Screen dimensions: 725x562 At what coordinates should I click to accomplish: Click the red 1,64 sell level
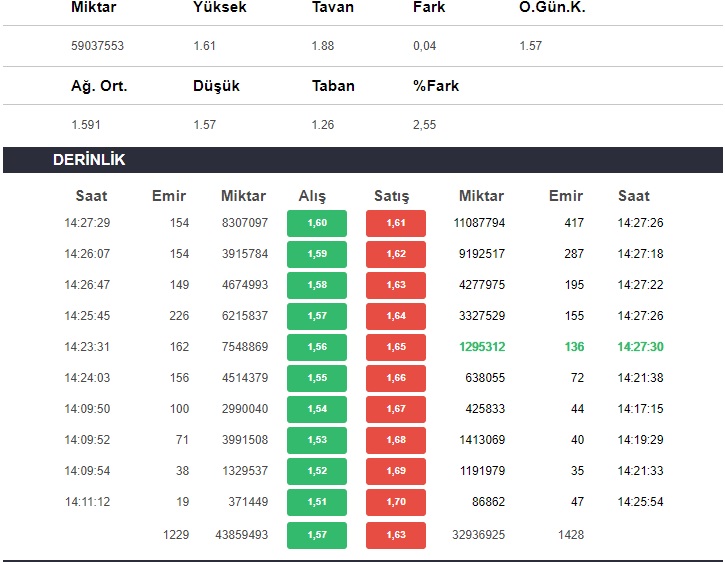tap(396, 316)
